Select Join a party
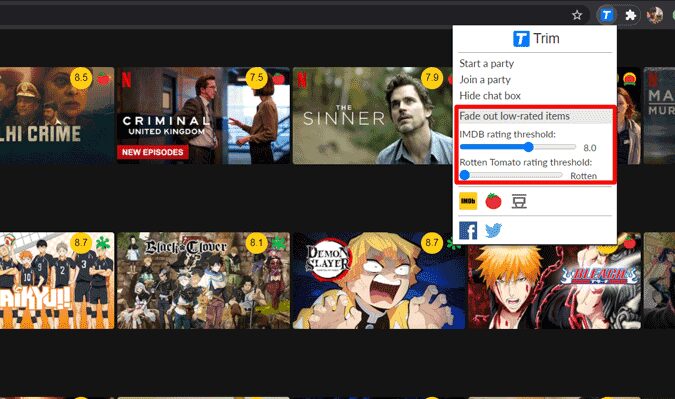675x399 pixels. (485, 80)
